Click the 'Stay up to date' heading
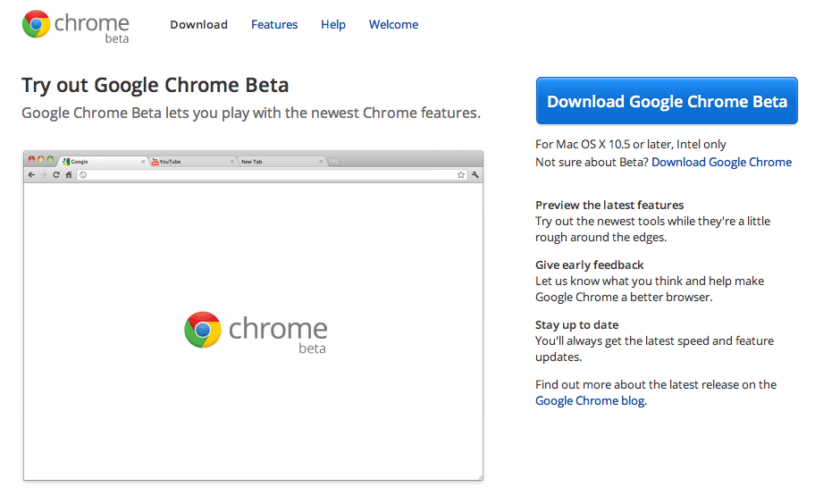 coord(577,324)
